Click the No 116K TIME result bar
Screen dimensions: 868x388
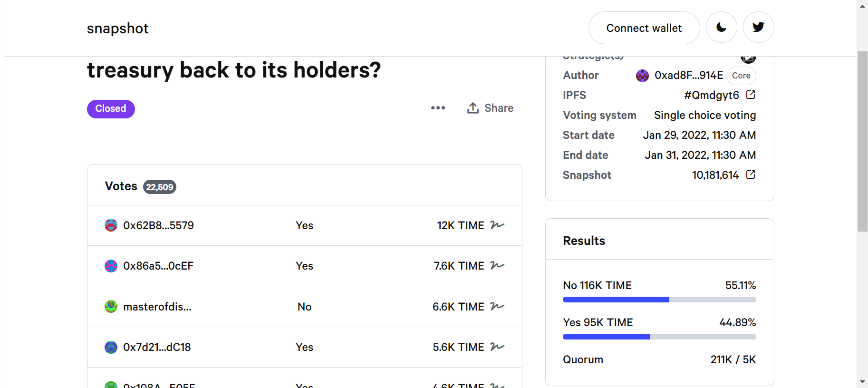pos(659,300)
